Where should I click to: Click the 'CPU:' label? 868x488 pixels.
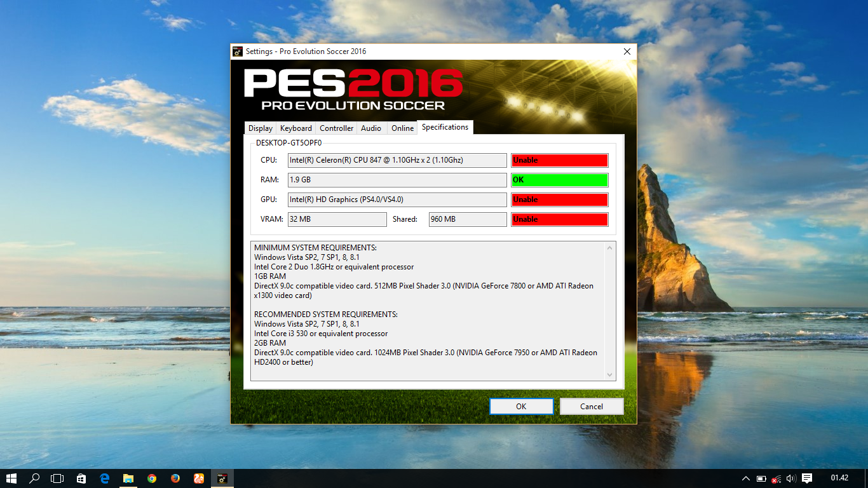[x=269, y=160]
